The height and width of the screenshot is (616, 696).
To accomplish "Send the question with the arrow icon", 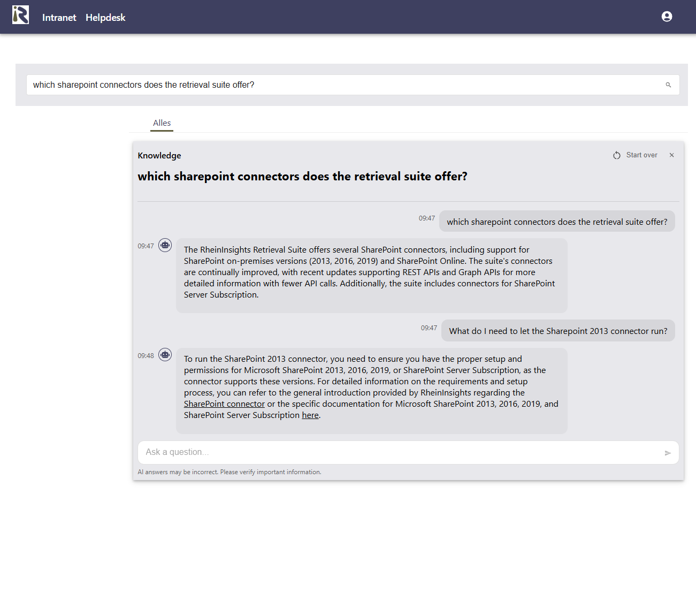I will (x=668, y=453).
